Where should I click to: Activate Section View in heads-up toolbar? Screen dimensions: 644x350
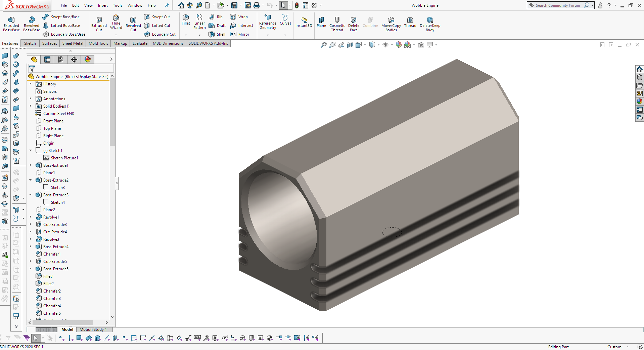pyautogui.click(x=350, y=44)
